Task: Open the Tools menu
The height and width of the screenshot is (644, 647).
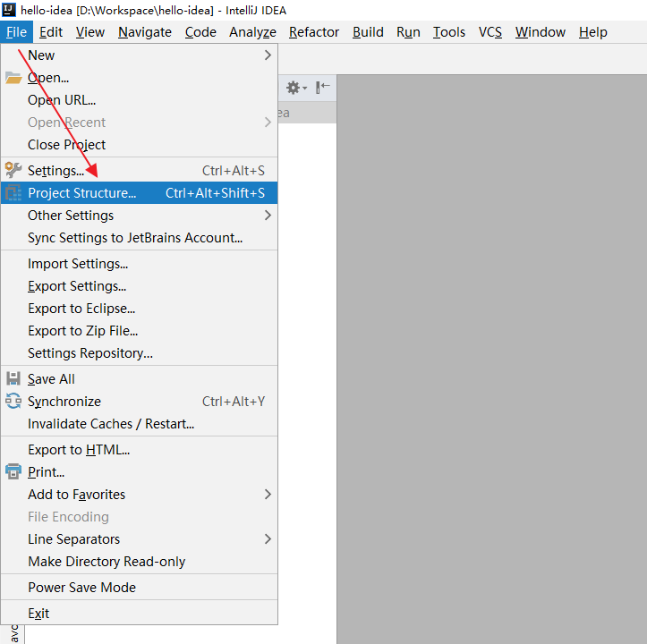Action: tap(449, 32)
